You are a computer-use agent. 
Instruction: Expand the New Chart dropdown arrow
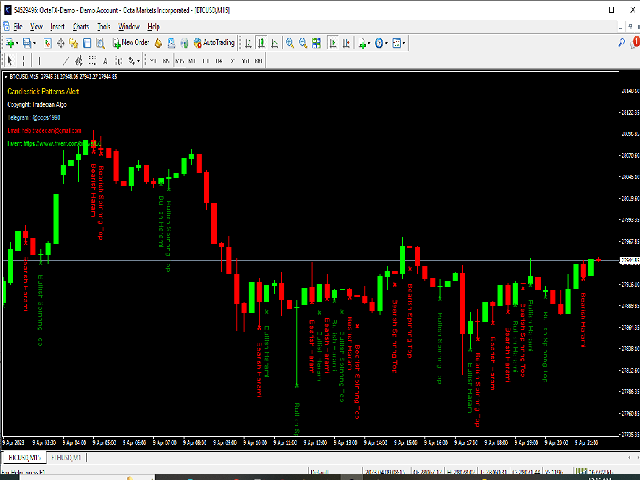(x=17, y=43)
